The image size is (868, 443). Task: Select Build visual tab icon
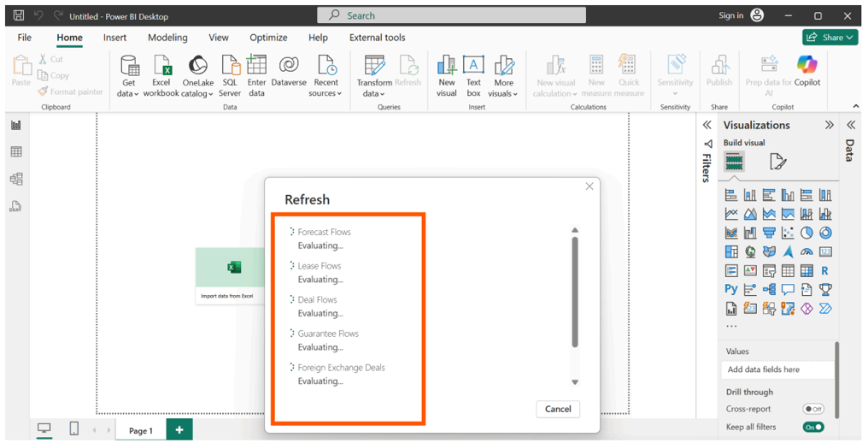tap(734, 162)
